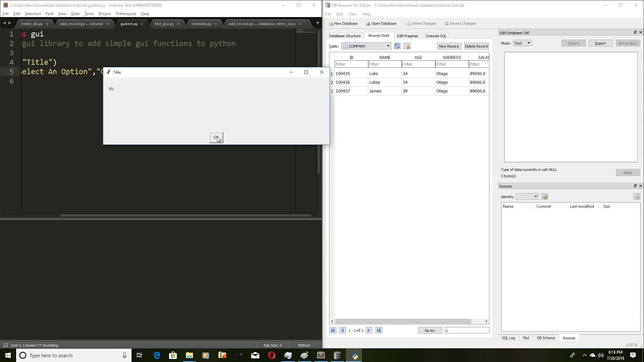Screen dimensions: 644x362
Task: Switch to DB Schema bottom tab
Action: coord(546,338)
